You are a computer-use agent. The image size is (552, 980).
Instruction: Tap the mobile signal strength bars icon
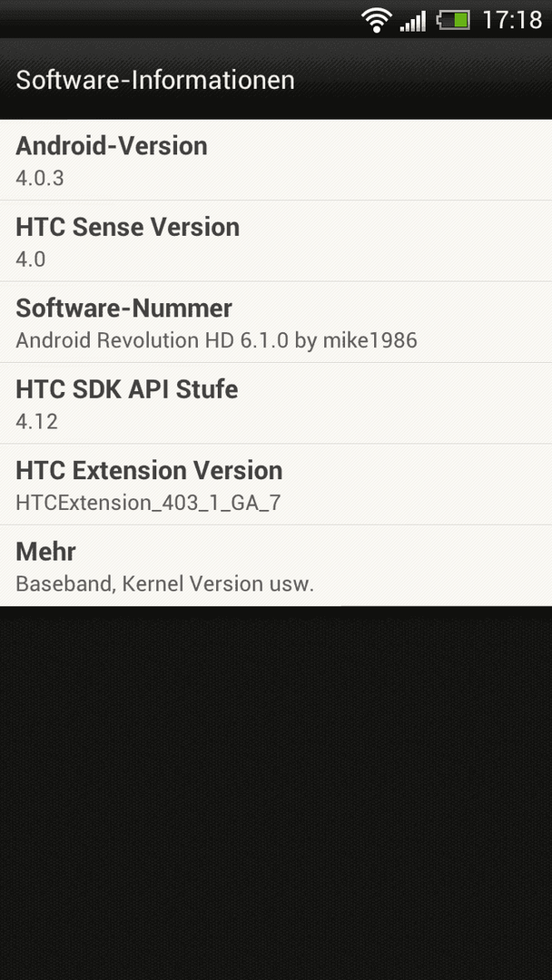[413, 21]
